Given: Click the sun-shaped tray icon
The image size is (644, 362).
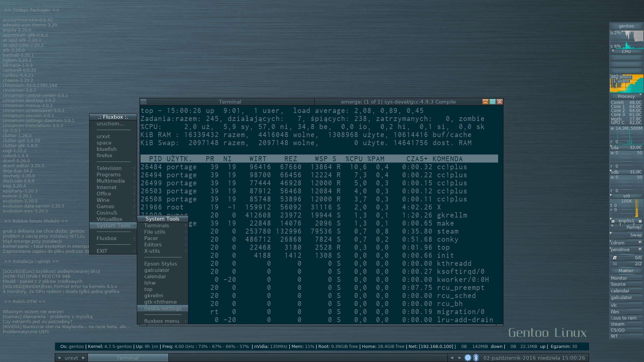Looking at the screenshot, I should (468, 358).
